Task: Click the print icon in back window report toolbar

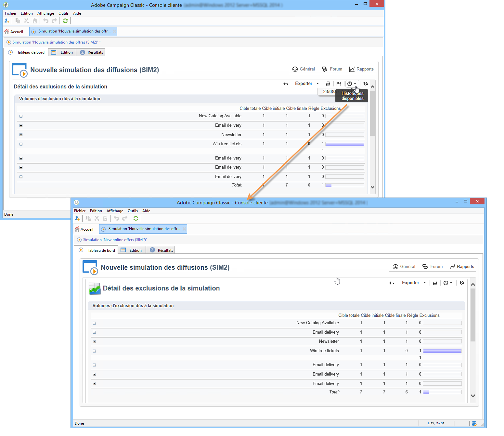Action: 328,84
